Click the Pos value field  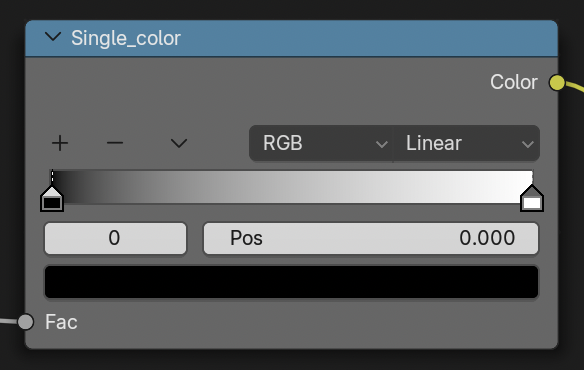click(371, 238)
